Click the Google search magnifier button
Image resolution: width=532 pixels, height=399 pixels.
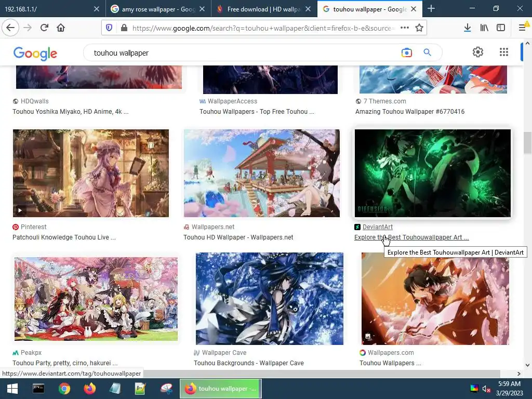click(427, 52)
